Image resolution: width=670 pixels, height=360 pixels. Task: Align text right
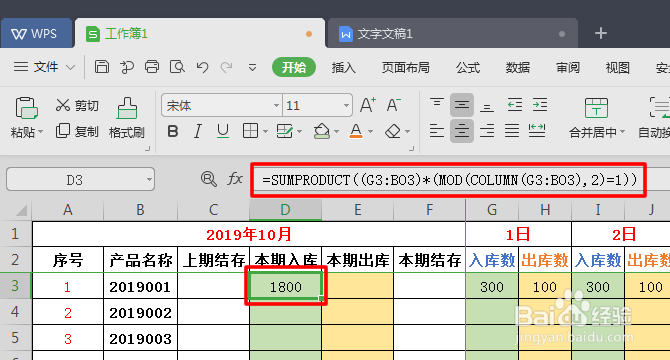tap(487, 131)
